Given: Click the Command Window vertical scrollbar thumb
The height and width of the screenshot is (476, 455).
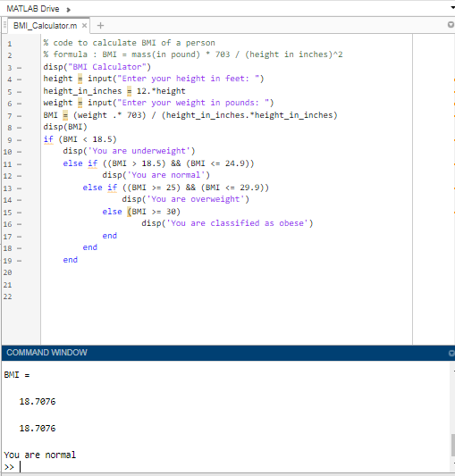Looking at the screenshot, I should [453, 445].
